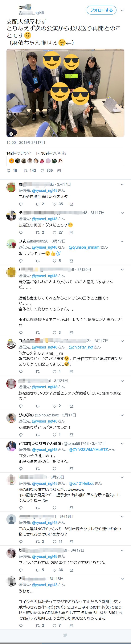View the 369件のいいね likes list

pyautogui.click(x=54, y=153)
